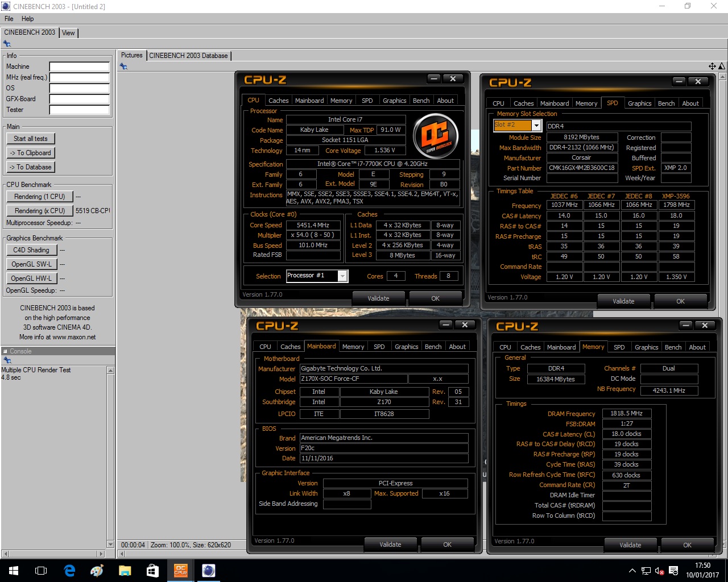Click OK in the Memory CPU-Z window
The height and width of the screenshot is (582, 728).
(687, 545)
